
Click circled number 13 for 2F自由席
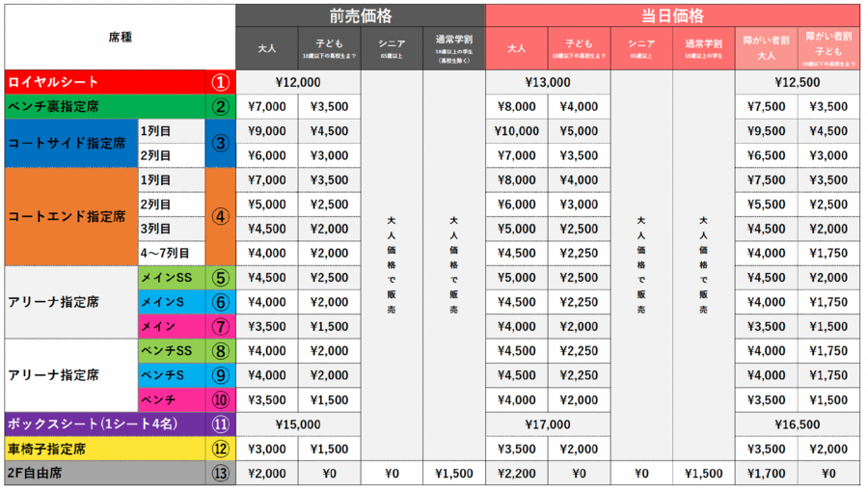point(221,473)
